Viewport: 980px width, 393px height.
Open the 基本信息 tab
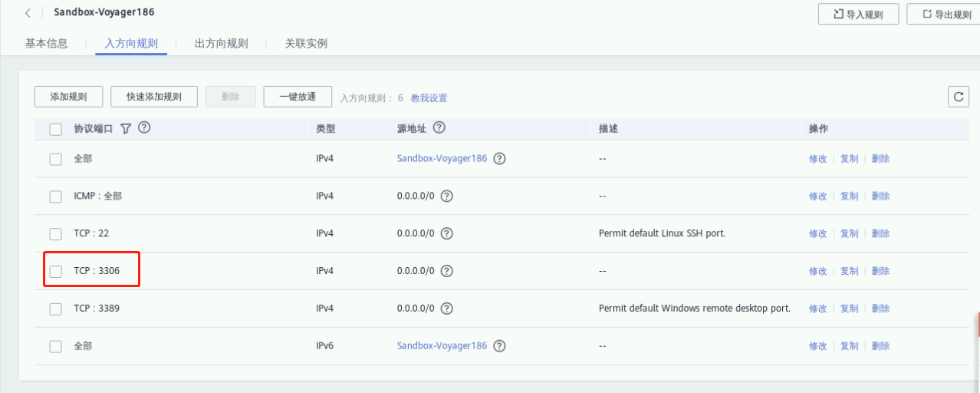[46, 44]
